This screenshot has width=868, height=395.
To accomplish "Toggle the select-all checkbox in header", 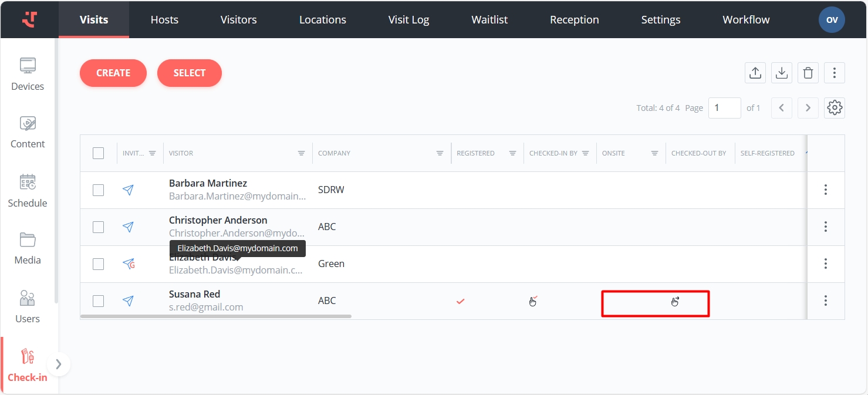I will click(99, 153).
